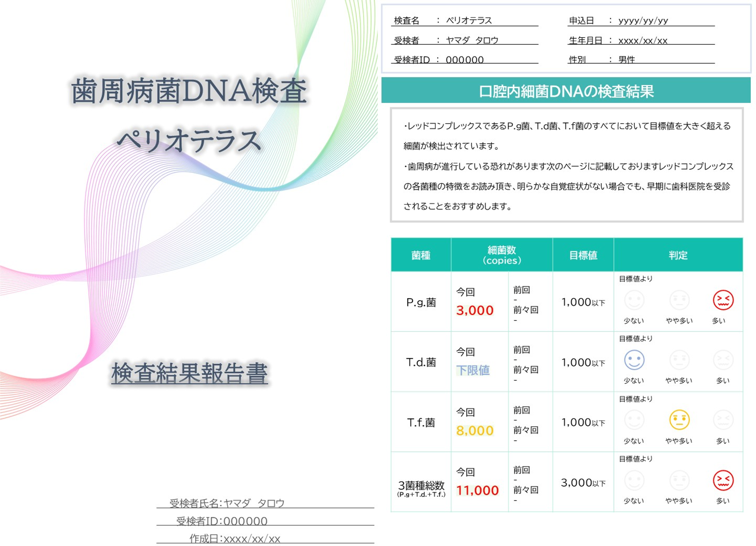Click the red 11,000 total count
Screen dimensions: 756x546
[477, 490]
